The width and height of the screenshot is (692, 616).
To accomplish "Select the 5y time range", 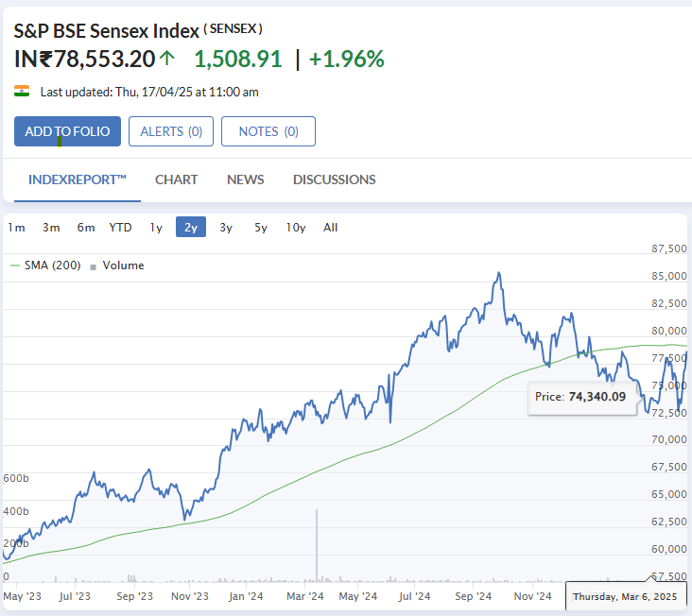I will point(261,228).
